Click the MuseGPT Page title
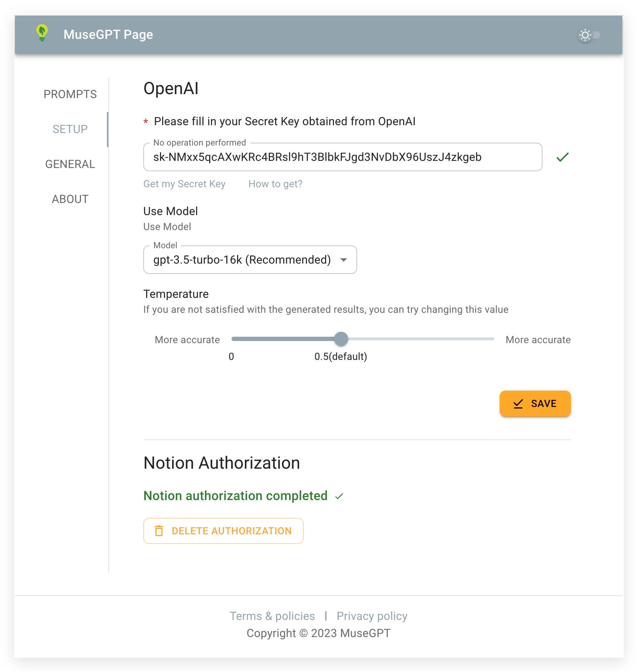This screenshot has height=672, width=638. click(x=108, y=35)
